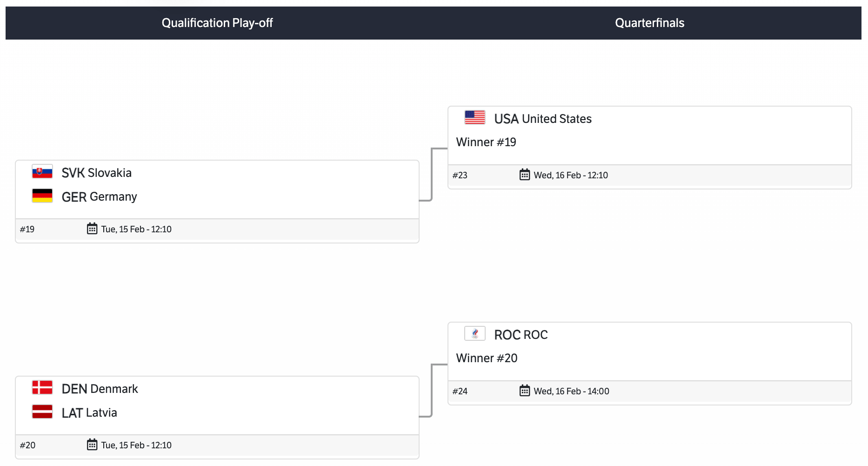Click the calendar icon for game #20
The height and width of the screenshot is (466, 868).
point(92,445)
